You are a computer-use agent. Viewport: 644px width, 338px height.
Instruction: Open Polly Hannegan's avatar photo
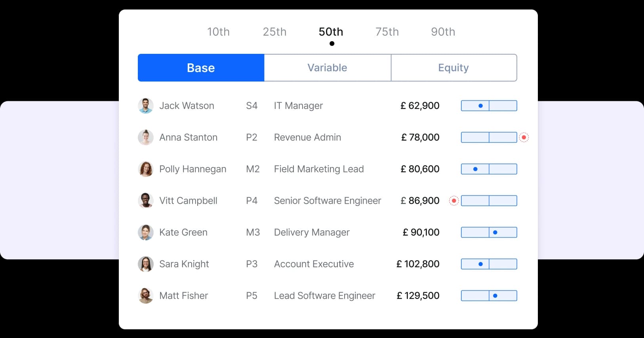click(x=145, y=169)
